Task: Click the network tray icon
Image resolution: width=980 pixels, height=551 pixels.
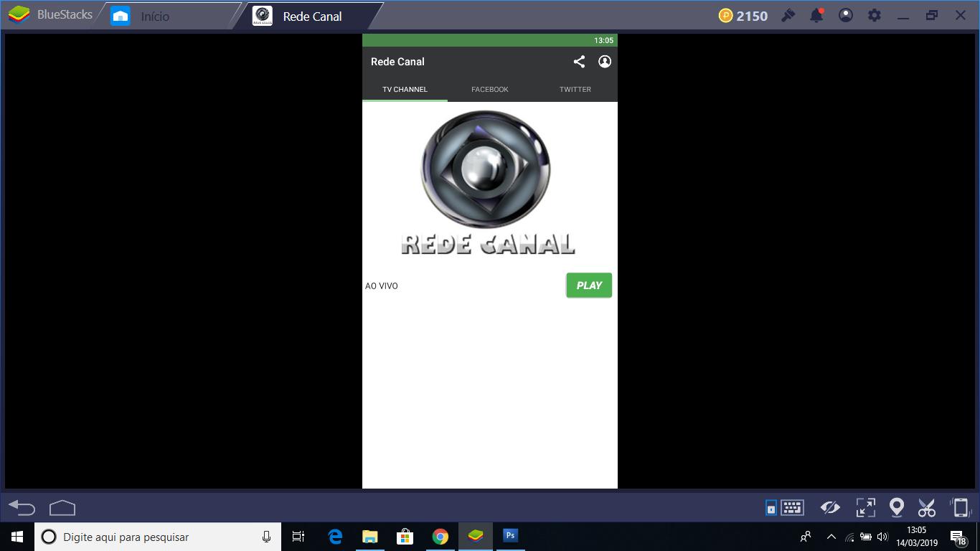Action: [x=850, y=537]
